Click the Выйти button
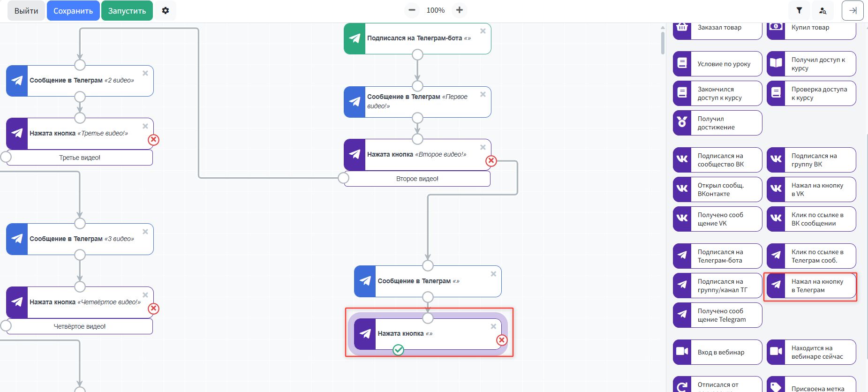 26,11
